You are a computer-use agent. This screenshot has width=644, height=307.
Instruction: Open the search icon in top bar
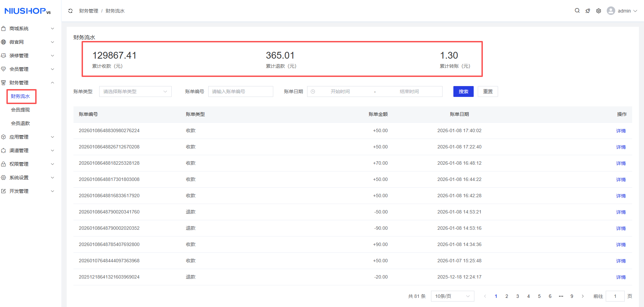click(577, 11)
